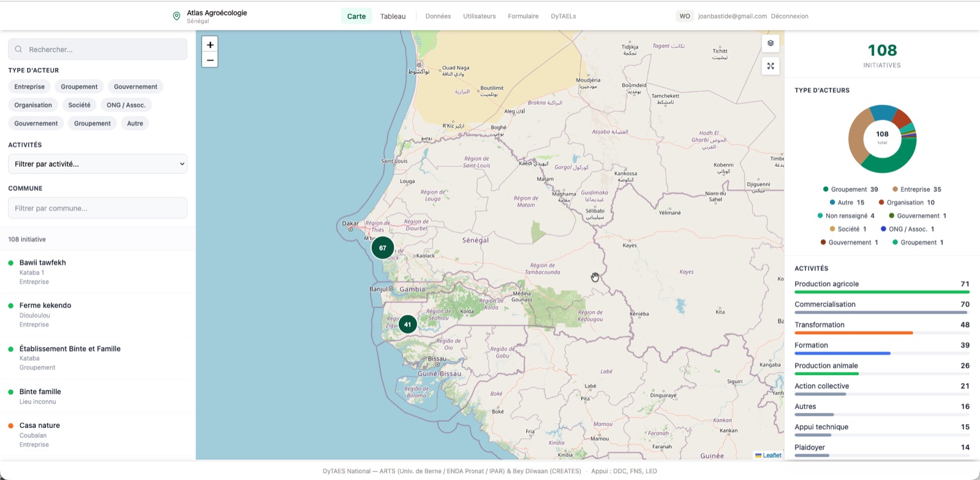Click the Production agricole activity bar

click(882, 292)
